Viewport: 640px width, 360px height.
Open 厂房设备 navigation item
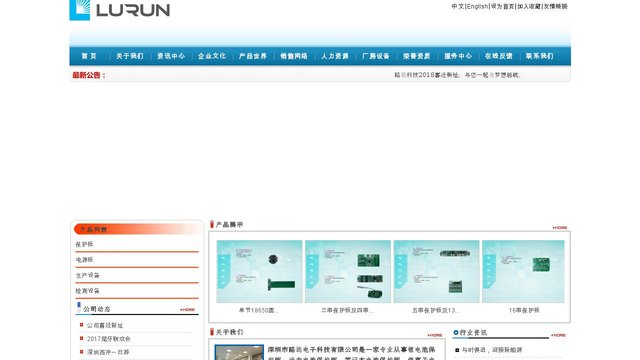point(376,56)
